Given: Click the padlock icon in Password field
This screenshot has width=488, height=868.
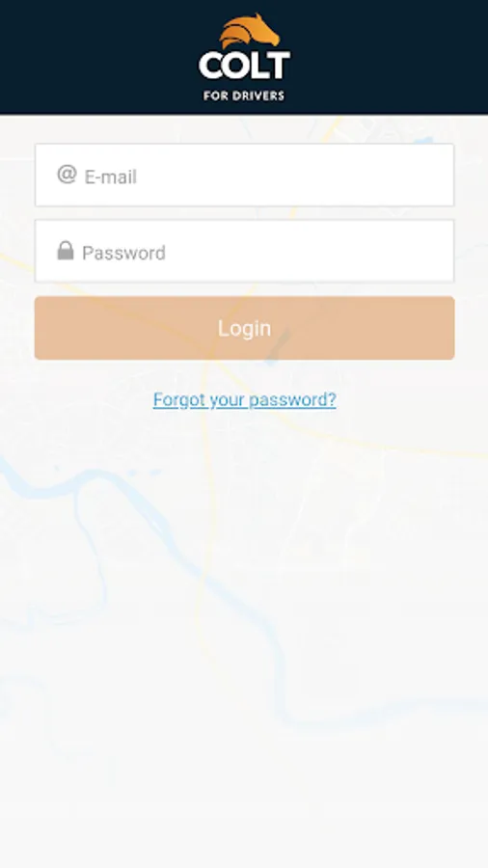Looking at the screenshot, I should [66, 250].
